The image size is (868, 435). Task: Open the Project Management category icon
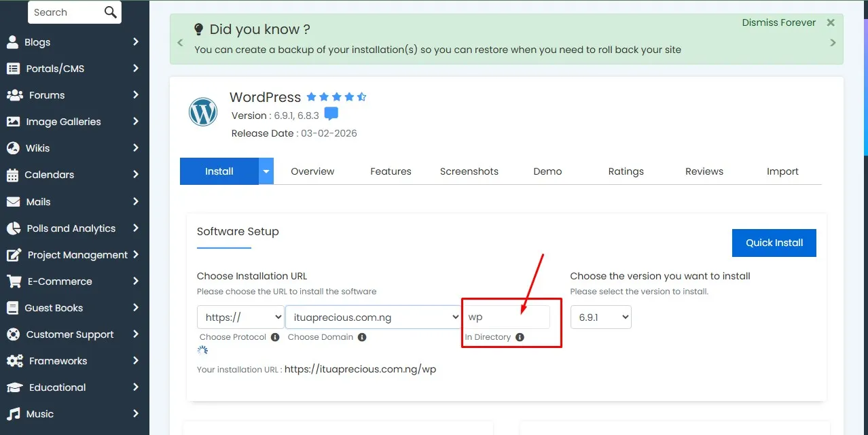pyautogui.click(x=14, y=254)
